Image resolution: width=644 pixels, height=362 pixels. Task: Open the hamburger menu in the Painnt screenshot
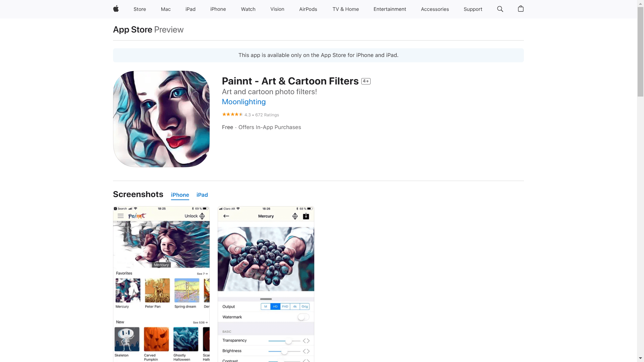pos(121,216)
